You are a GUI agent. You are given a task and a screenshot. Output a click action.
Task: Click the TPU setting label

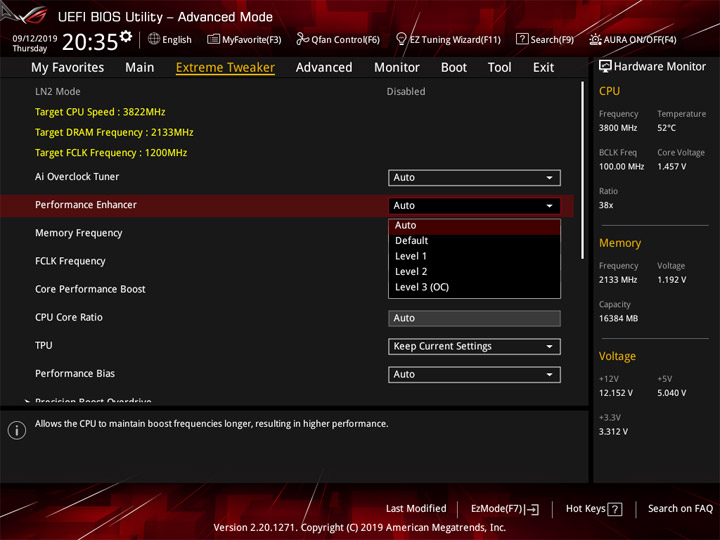coord(44,345)
